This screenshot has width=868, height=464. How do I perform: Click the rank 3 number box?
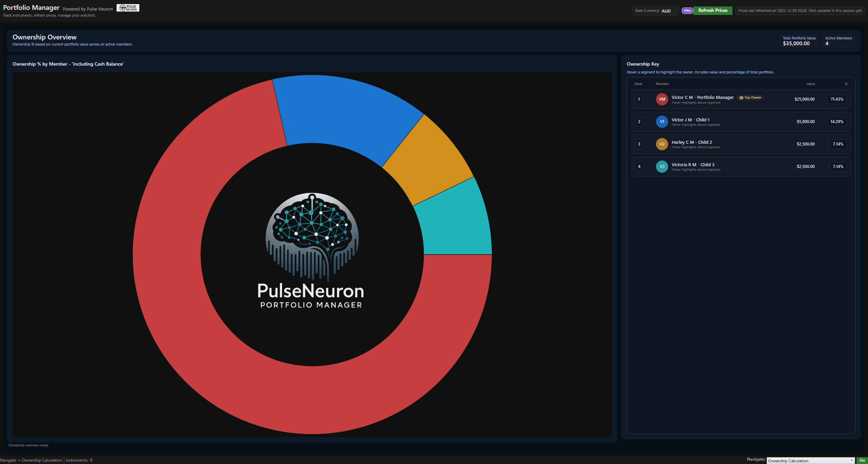coord(639,144)
